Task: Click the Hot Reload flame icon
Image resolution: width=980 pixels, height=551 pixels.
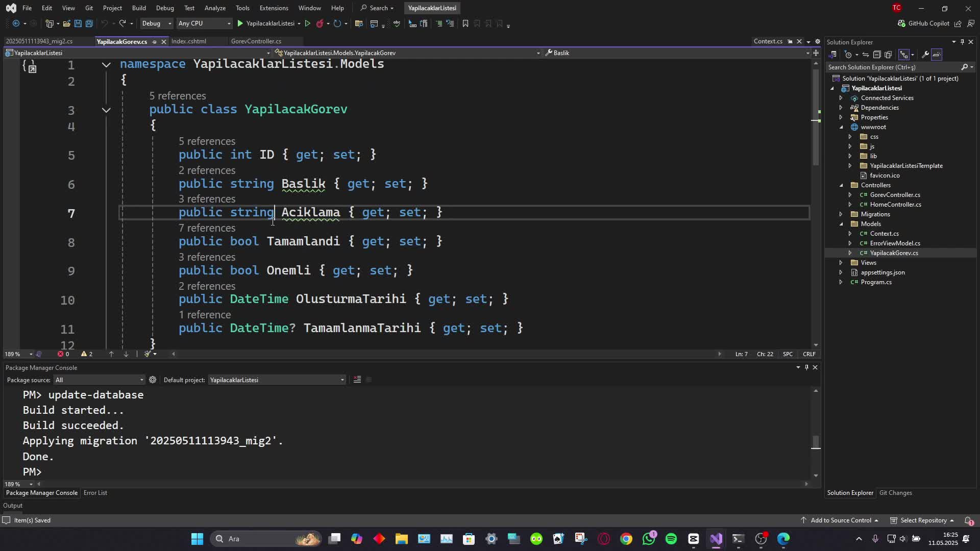Action: click(x=320, y=23)
